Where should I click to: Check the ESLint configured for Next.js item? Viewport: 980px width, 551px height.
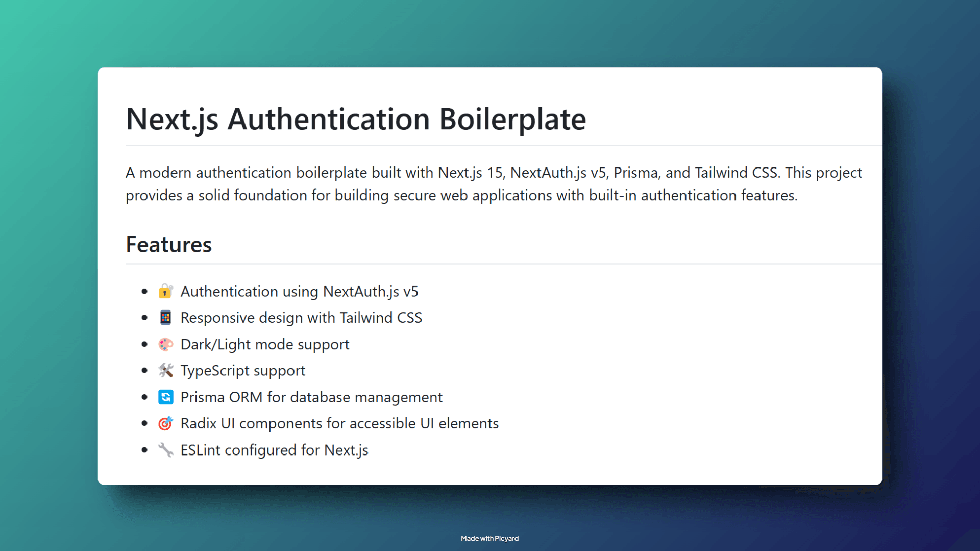click(274, 450)
